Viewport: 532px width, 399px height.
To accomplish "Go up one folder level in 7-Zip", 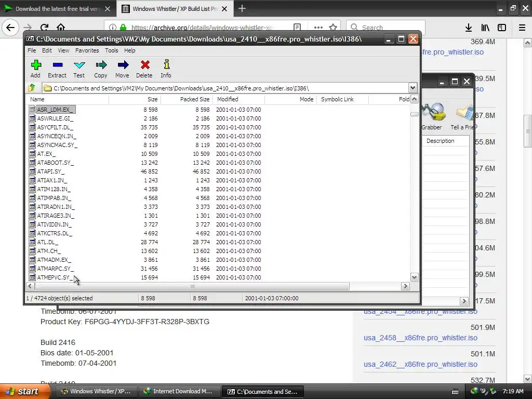I will (x=32, y=88).
